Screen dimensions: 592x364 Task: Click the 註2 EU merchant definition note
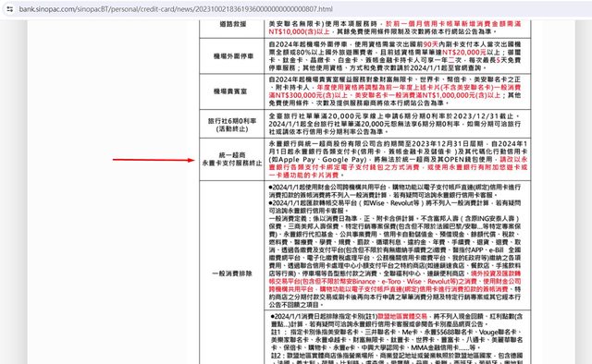pos(397,358)
